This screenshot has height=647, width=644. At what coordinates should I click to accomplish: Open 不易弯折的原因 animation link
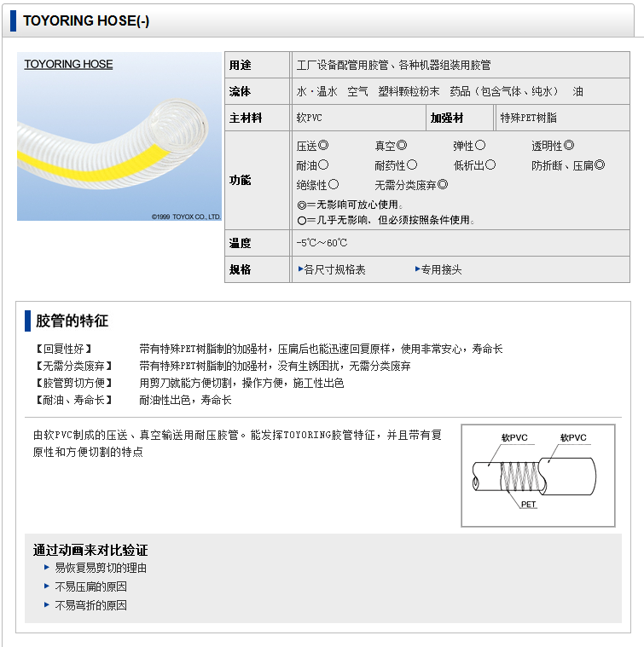tap(90, 605)
